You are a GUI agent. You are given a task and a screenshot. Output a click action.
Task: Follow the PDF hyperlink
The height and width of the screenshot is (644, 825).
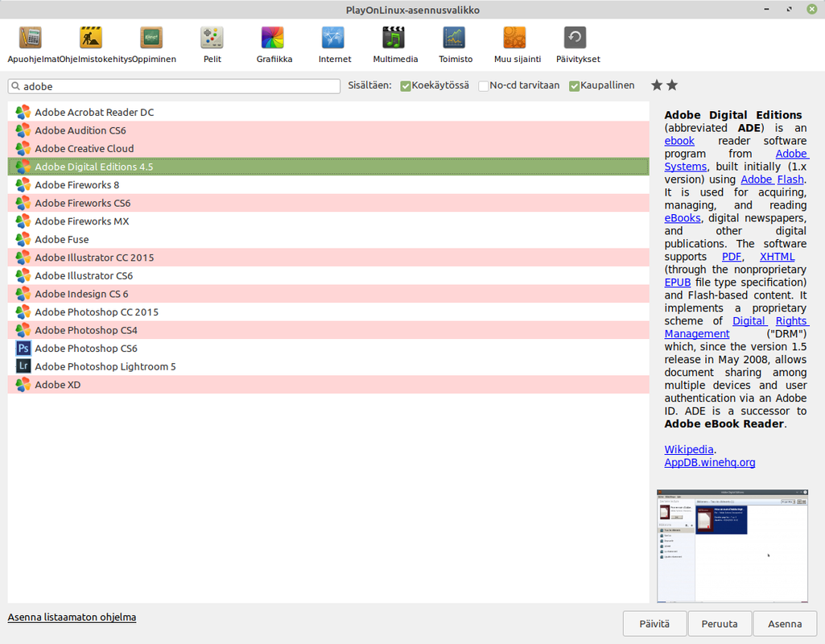coord(732,257)
